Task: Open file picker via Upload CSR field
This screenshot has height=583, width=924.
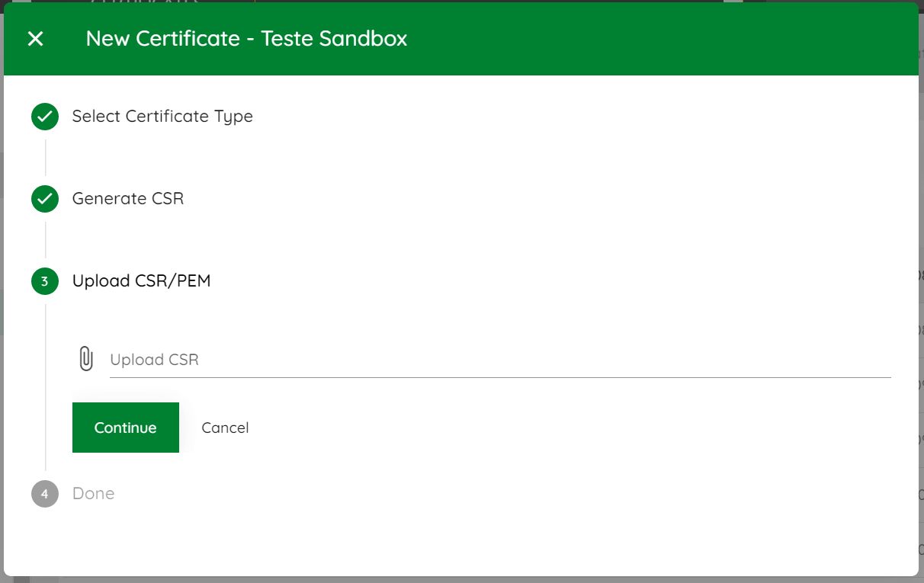Action: [x=500, y=360]
